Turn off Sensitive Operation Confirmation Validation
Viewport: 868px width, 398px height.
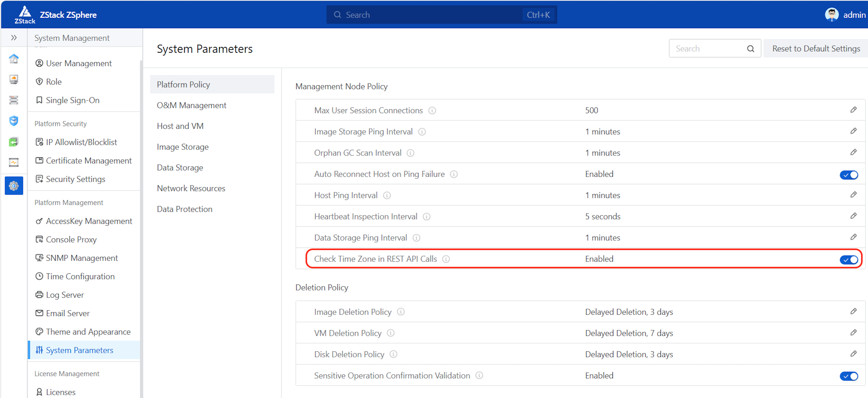click(x=848, y=376)
